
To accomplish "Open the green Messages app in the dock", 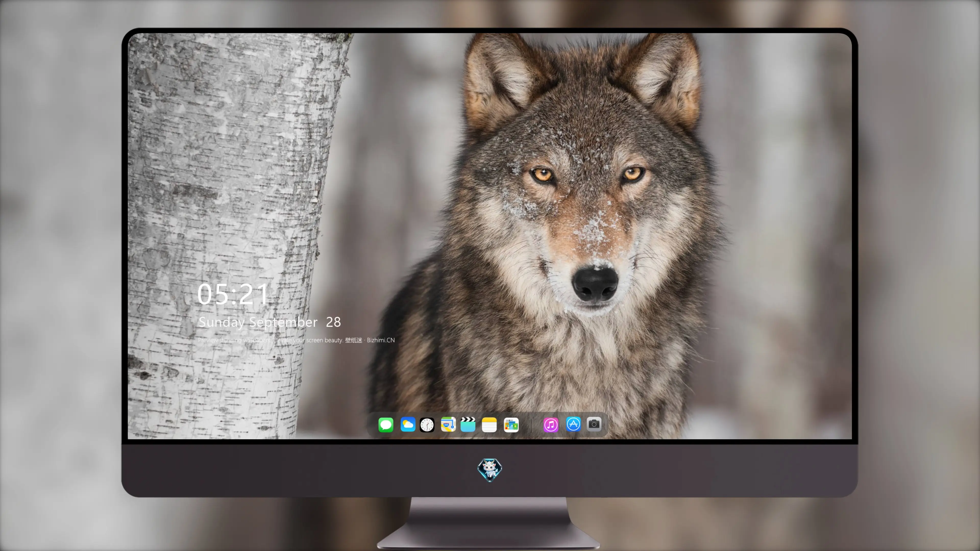I will (386, 424).
